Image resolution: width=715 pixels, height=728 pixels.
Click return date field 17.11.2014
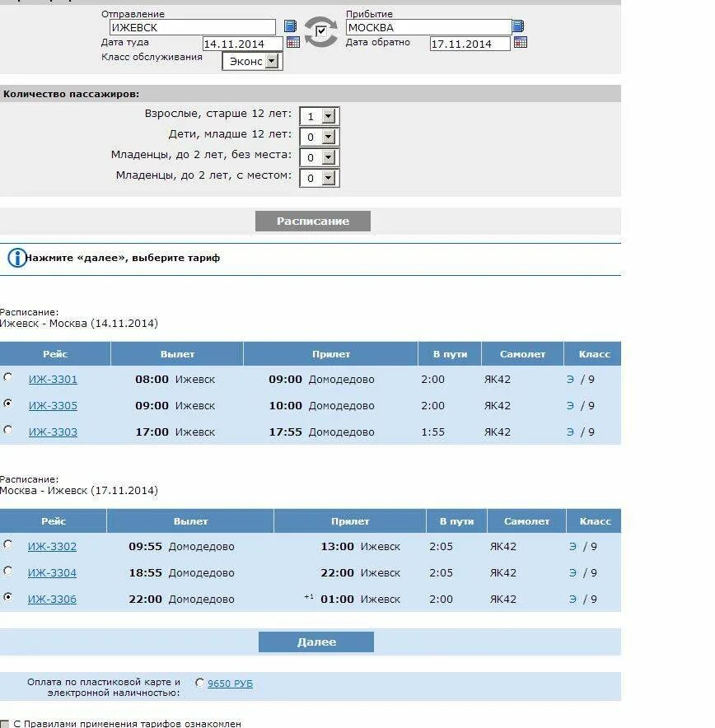click(470, 44)
